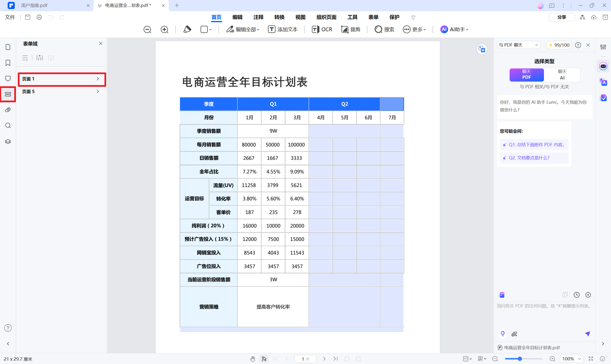Image resolution: width=611 pixels, height=364 pixels.
Task: Open the layers sidebar panel
Action: click(x=8, y=141)
